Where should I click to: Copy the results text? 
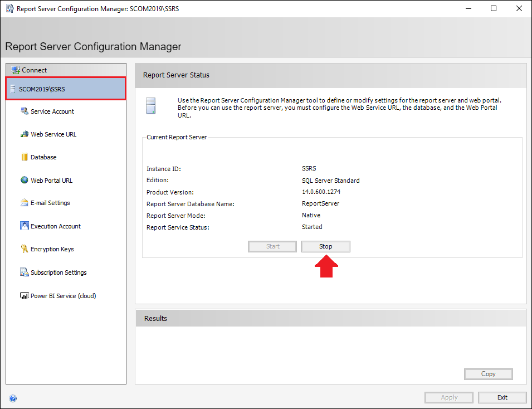click(488, 374)
